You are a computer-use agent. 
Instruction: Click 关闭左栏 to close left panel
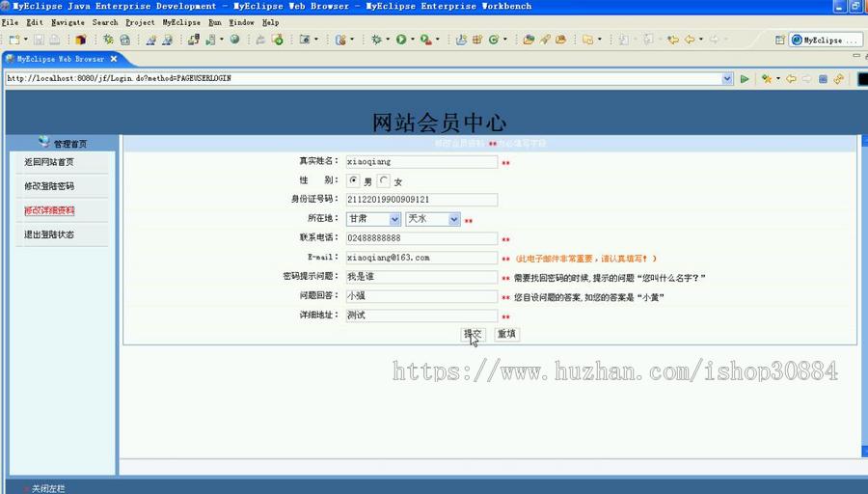[48, 488]
